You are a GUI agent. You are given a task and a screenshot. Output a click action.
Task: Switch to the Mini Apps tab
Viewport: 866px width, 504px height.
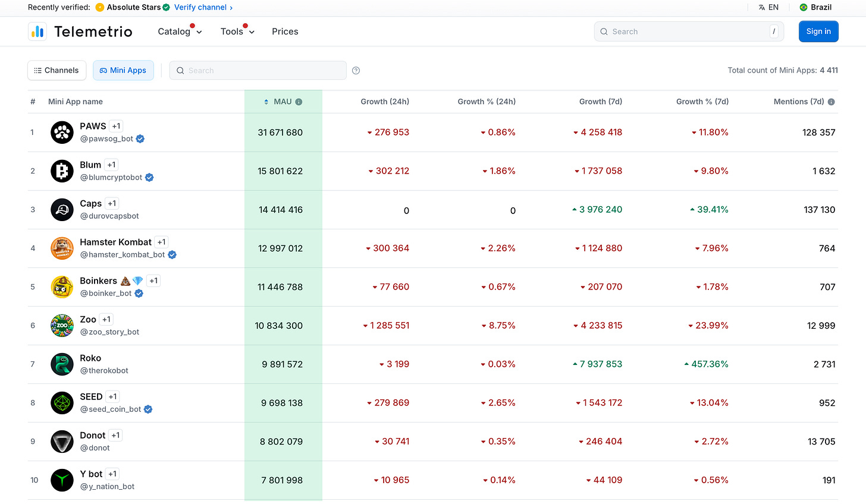click(123, 70)
